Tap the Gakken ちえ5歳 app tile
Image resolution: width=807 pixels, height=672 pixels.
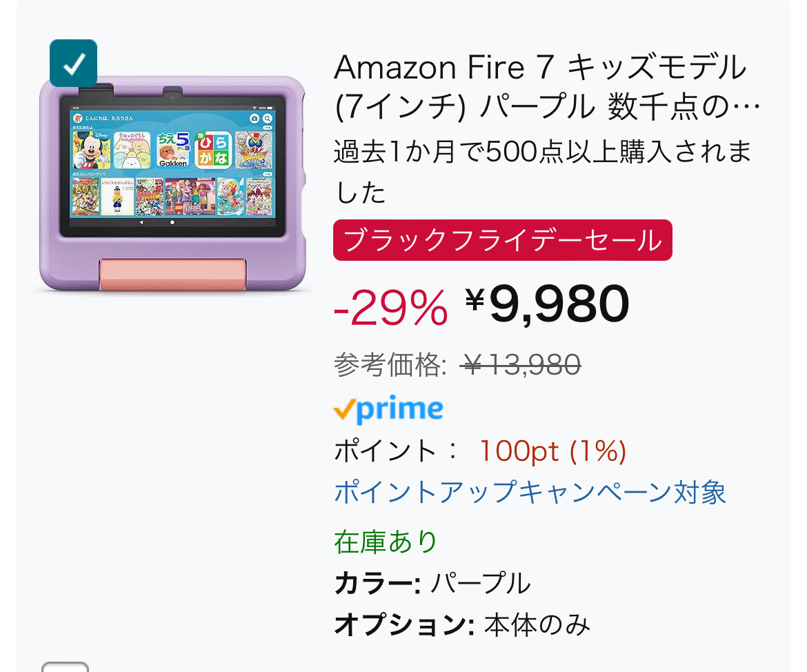(x=173, y=150)
